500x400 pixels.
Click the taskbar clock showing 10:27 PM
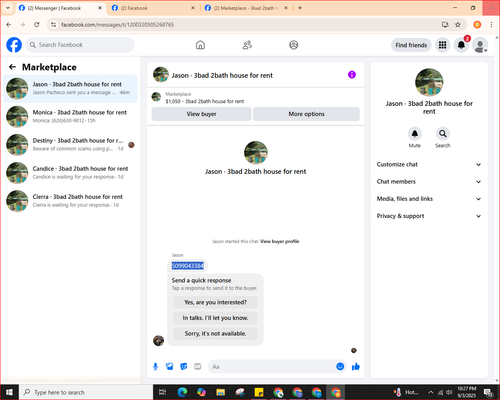click(x=466, y=392)
